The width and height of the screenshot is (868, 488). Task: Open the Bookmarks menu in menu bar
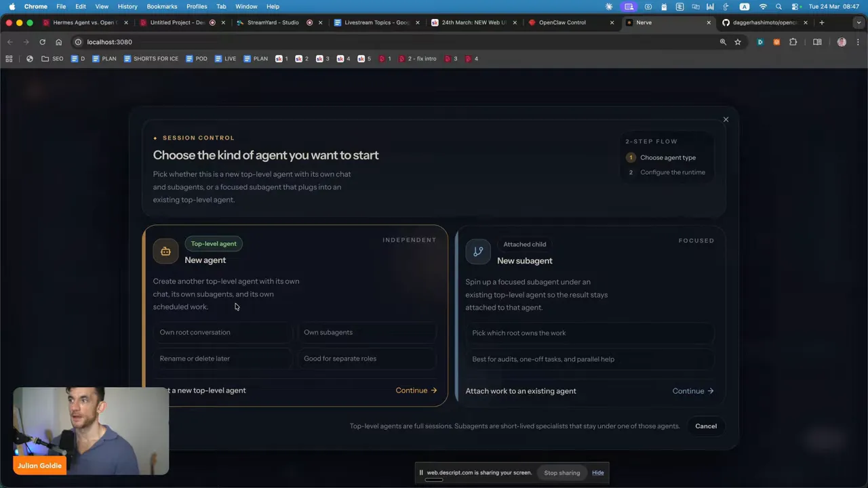point(162,6)
